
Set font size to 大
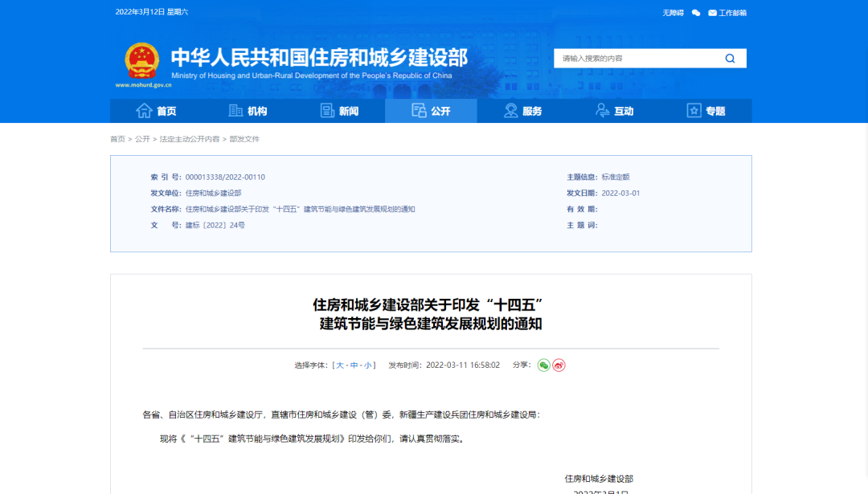tap(340, 365)
